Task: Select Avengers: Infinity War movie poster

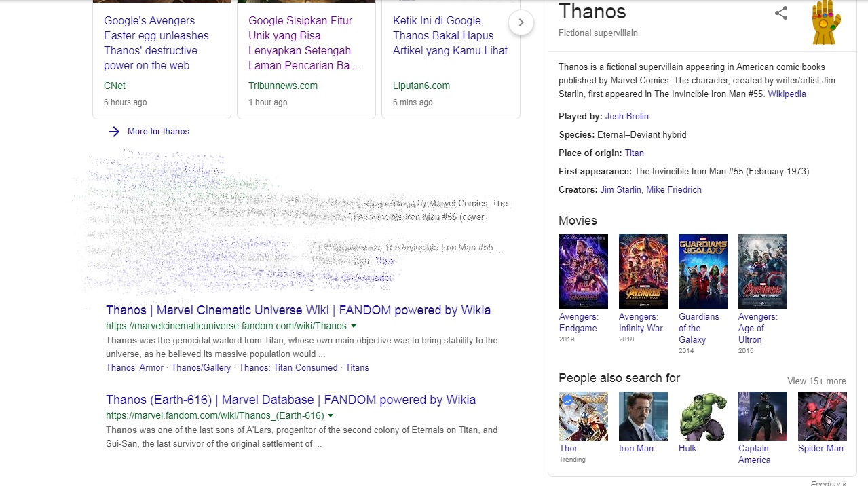Action: [643, 272]
